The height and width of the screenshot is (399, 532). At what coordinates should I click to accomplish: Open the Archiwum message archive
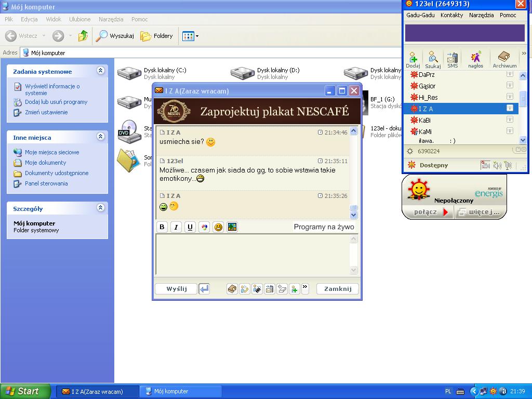(504, 59)
